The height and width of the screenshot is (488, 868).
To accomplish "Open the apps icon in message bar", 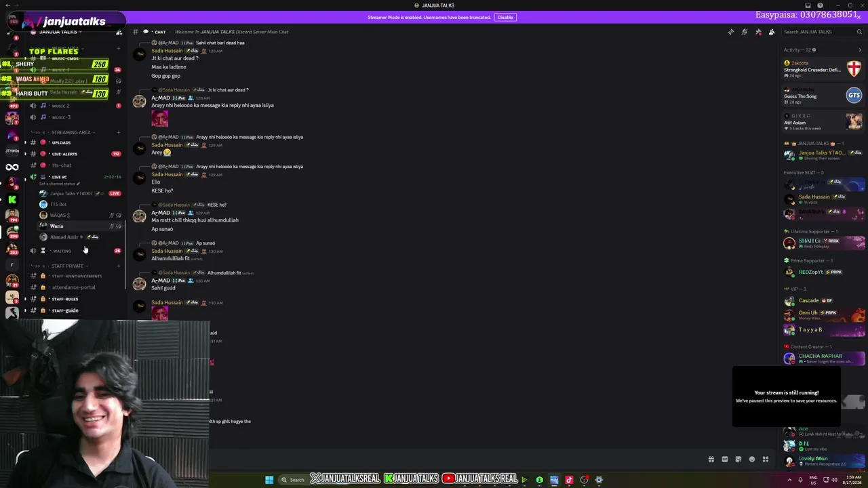I will (x=766, y=460).
